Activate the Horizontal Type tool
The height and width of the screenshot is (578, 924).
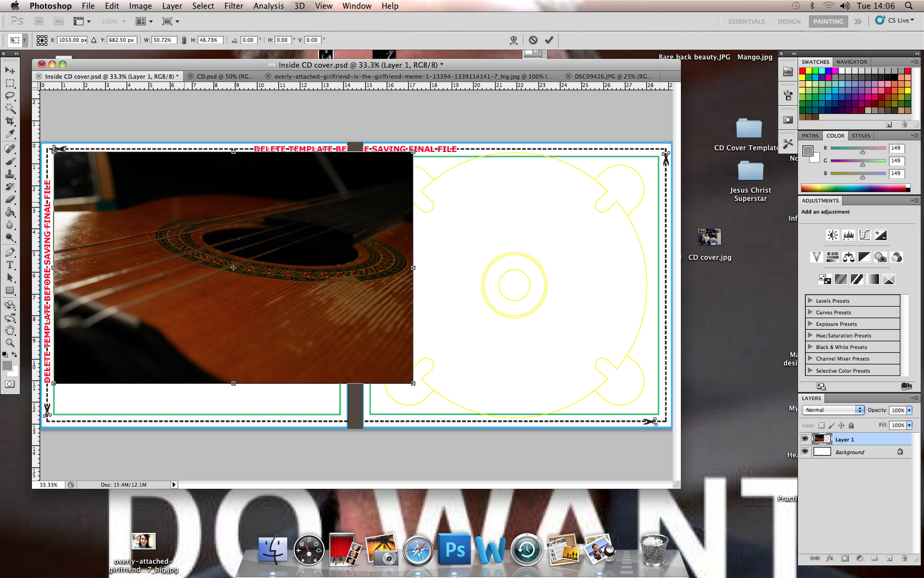[x=10, y=264]
